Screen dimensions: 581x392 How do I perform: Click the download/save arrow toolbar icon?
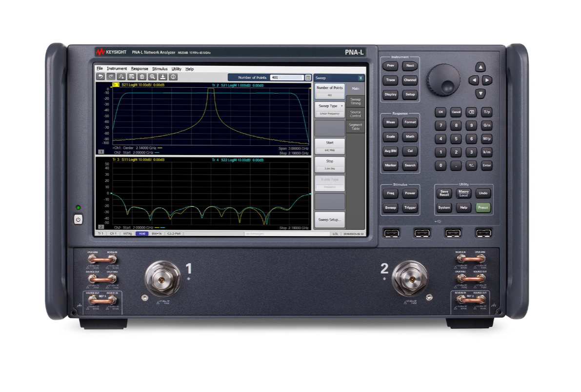(162, 77)
